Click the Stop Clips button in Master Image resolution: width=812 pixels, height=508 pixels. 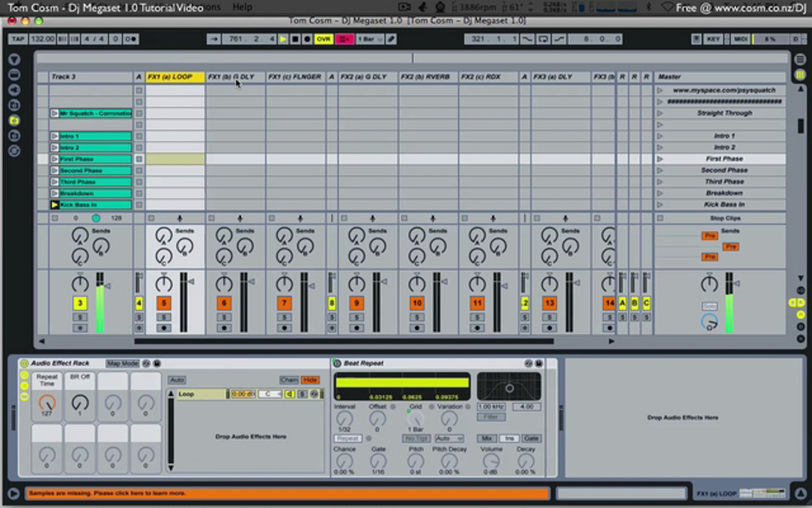tap(725, 218)
